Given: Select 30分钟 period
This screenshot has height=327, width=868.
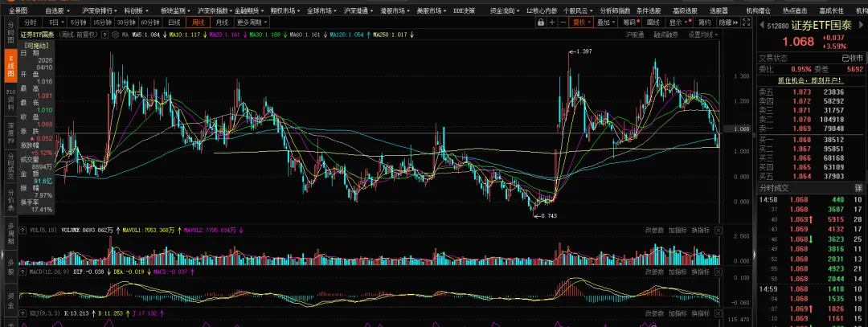Looking at the screenshot, I should click(x=125, y=22).
